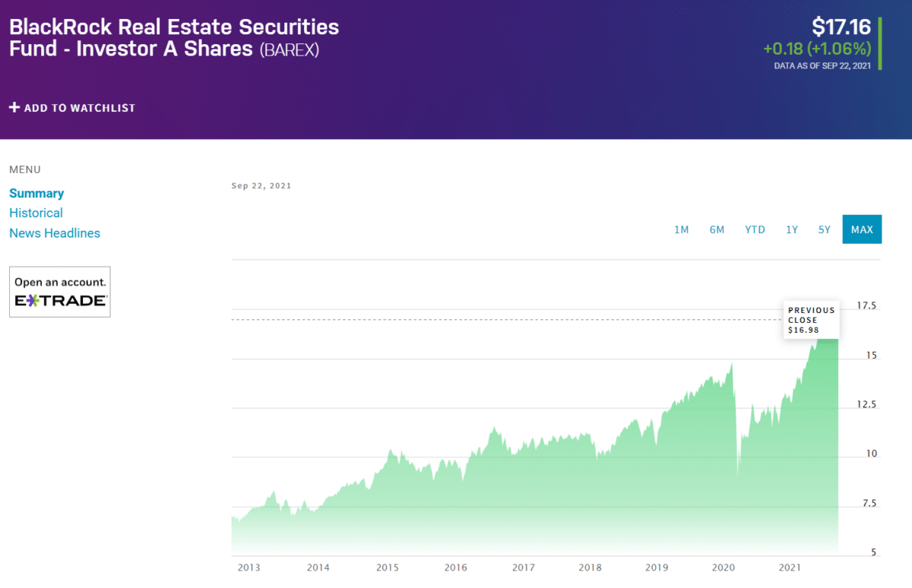Select the YTD chart range
The image size is (912, 588).
coord(755,229)
